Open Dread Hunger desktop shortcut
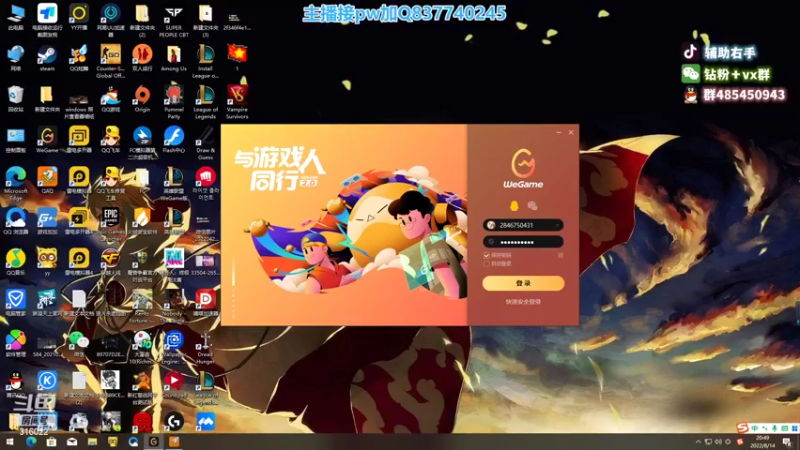800x450 pixels. point(206,347)
